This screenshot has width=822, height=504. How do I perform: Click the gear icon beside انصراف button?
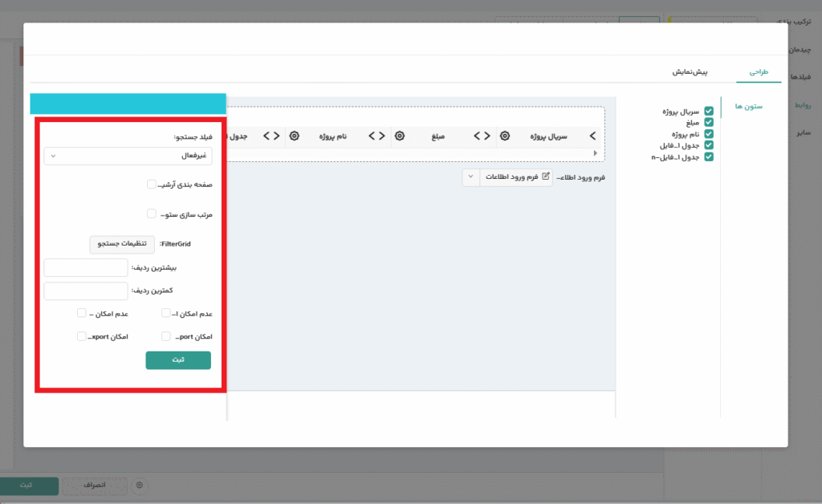pos(140,486)
